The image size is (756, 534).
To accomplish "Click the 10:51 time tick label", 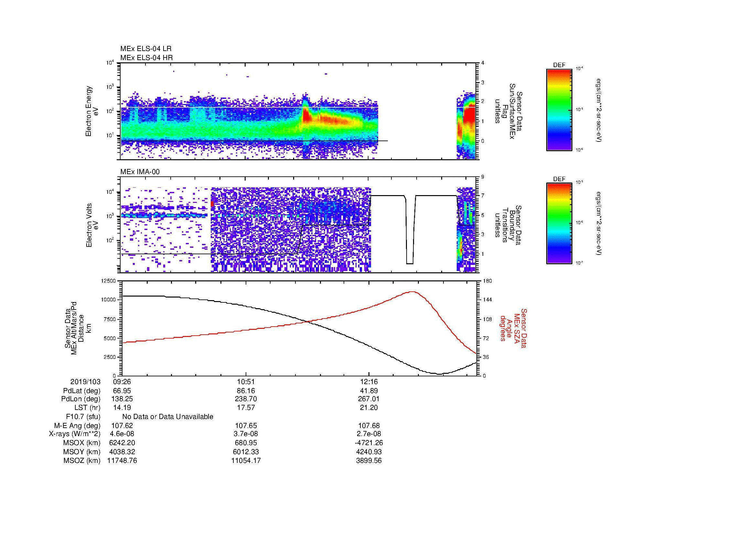I will tap(246, 382).
